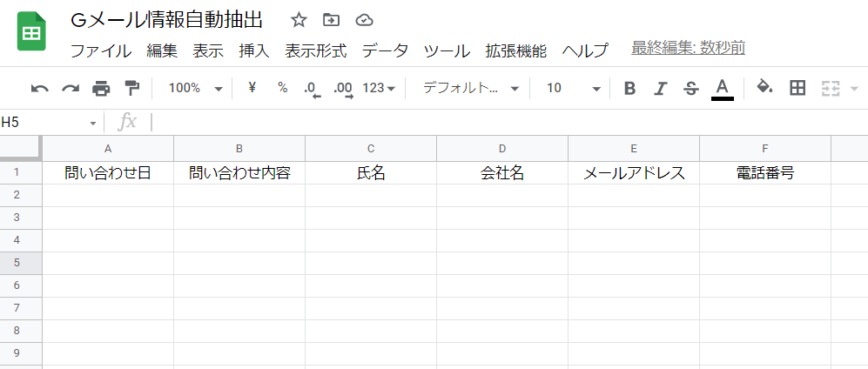The width and height of the screenshot is (868, 369).
Task: Select column A header
Action: coord(108,148)
